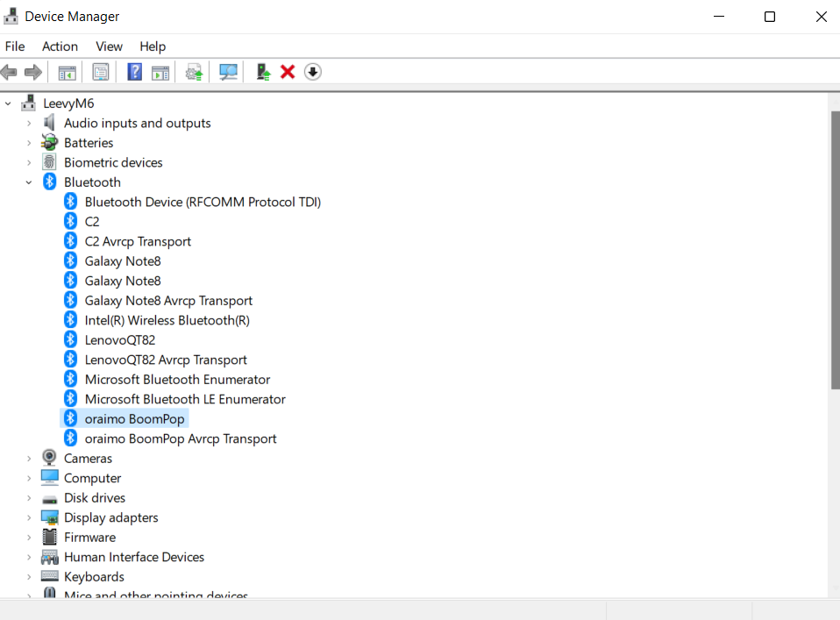Collapse the LeevyM6 root node
The image size is (840, 620).
8,103
